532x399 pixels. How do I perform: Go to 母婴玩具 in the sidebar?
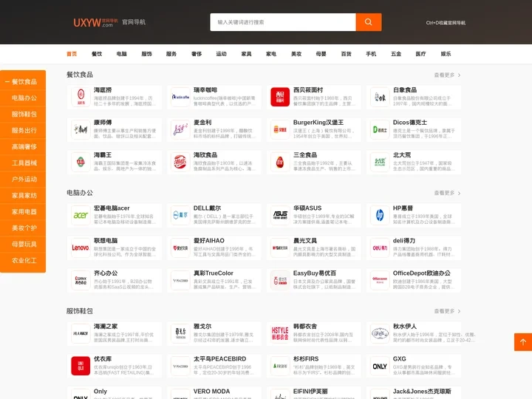[23, 245]
